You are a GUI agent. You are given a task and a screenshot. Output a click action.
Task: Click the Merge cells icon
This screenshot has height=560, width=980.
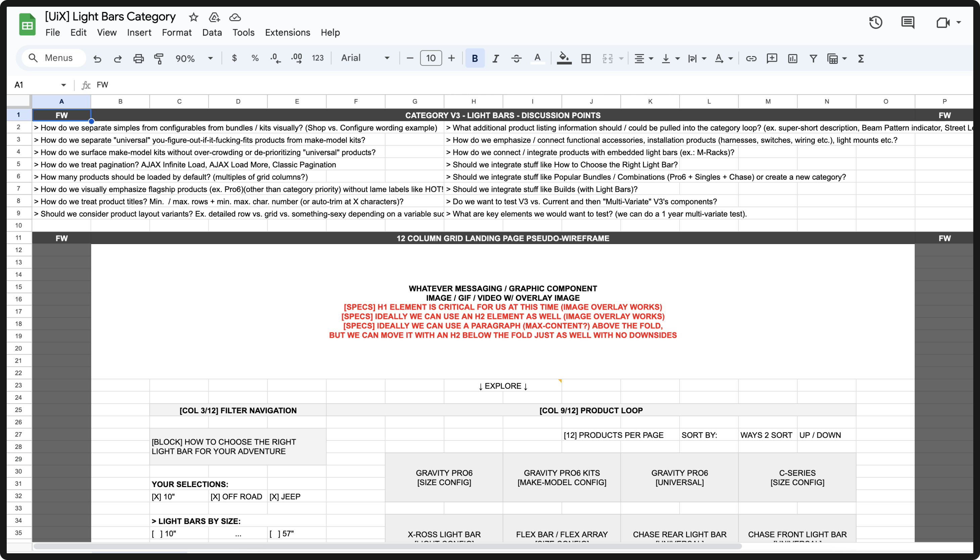tap(607, 58)
